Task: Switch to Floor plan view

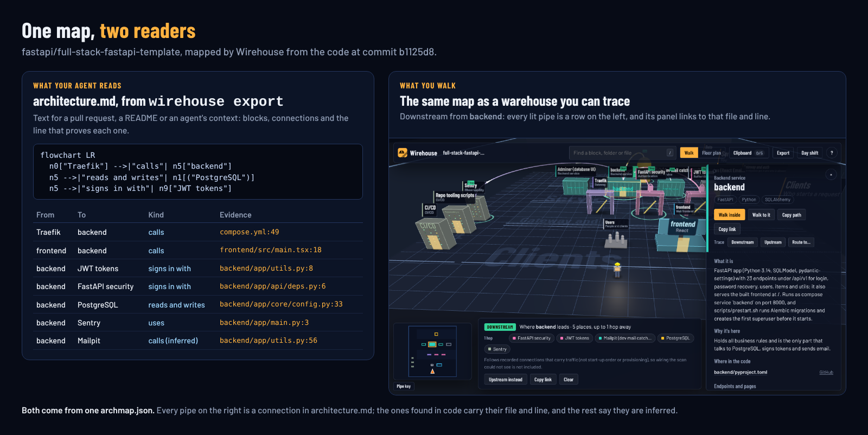Action: click(x=712, y=153)
